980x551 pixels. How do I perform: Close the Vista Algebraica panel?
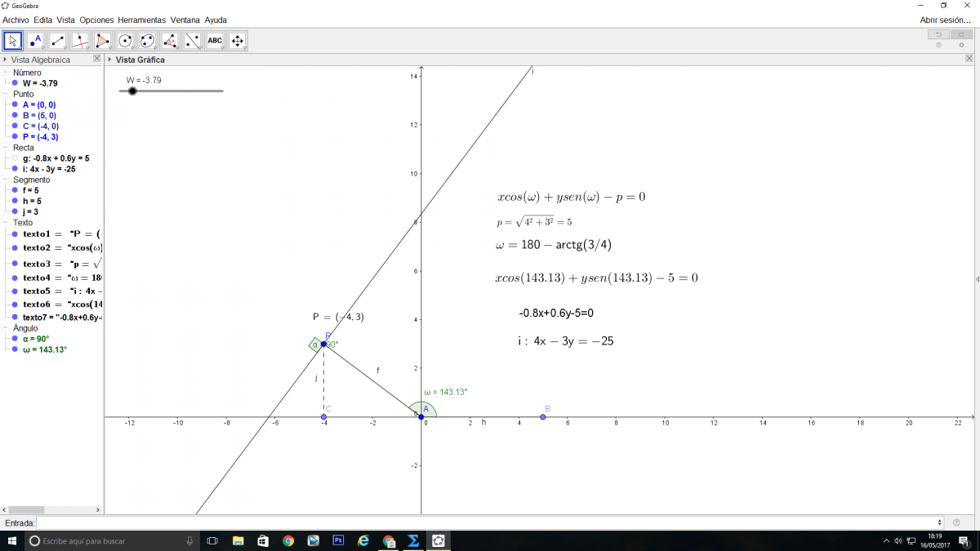tap(96, 60)
